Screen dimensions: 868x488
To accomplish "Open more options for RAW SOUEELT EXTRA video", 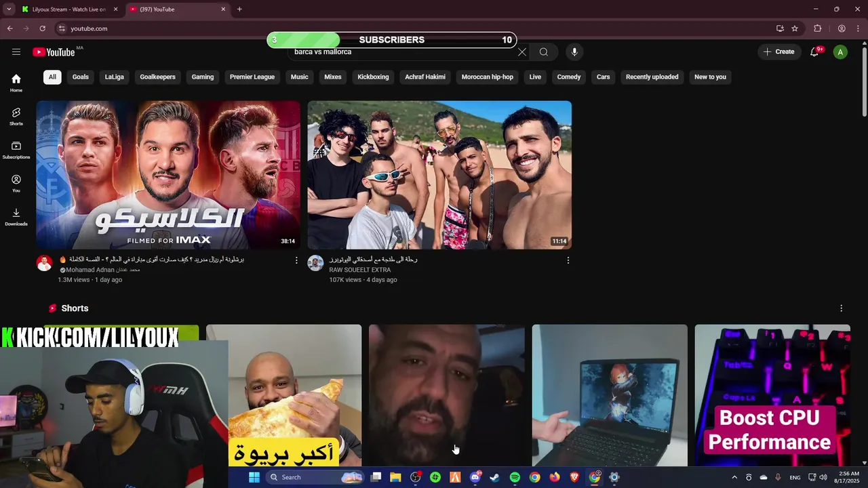I will coord(568,260).
